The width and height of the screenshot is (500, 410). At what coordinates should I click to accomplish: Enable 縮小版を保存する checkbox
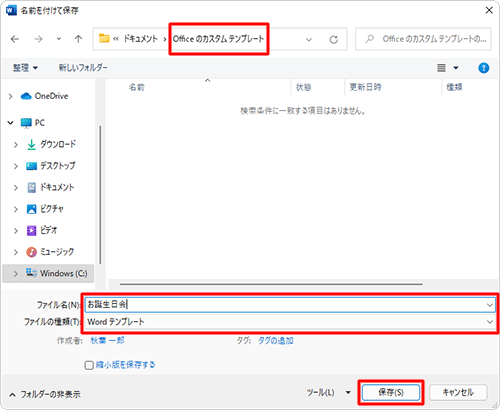click(89, 365)
